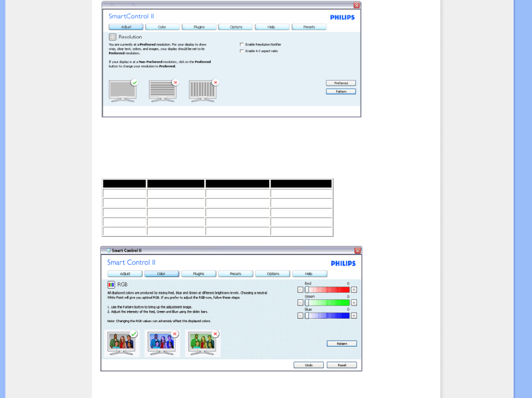This screenshot has width=532, height=398.
Task: Click the Pattern button in the RGB window
Action: coord(342,343)
